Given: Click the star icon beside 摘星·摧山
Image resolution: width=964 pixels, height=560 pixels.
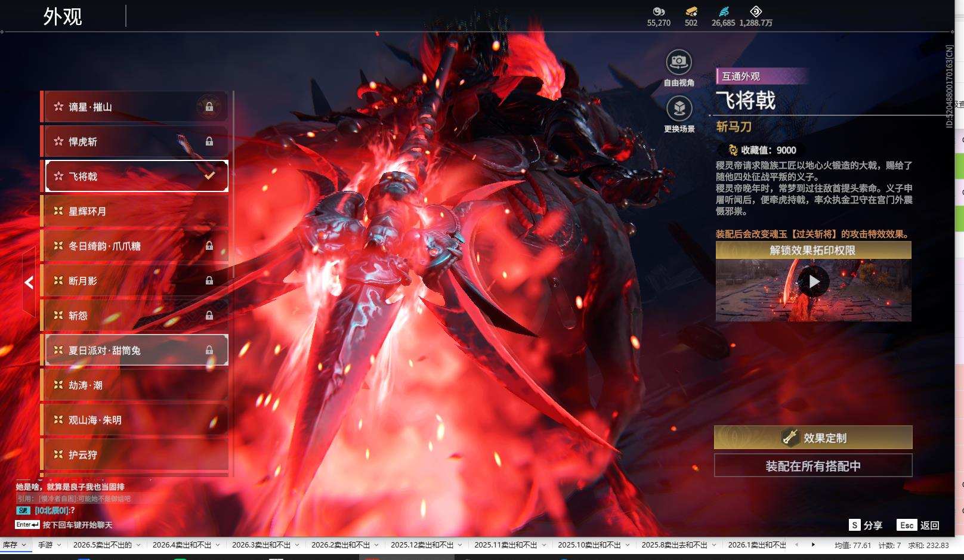Looking at the screenshot, I should click(x=58, y=107).
